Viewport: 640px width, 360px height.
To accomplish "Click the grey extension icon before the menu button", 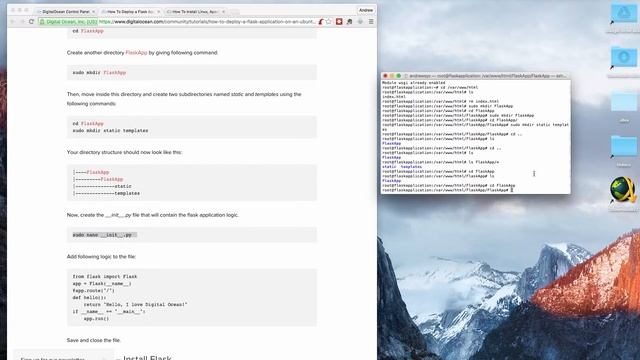I will click(x=360, y=22).
